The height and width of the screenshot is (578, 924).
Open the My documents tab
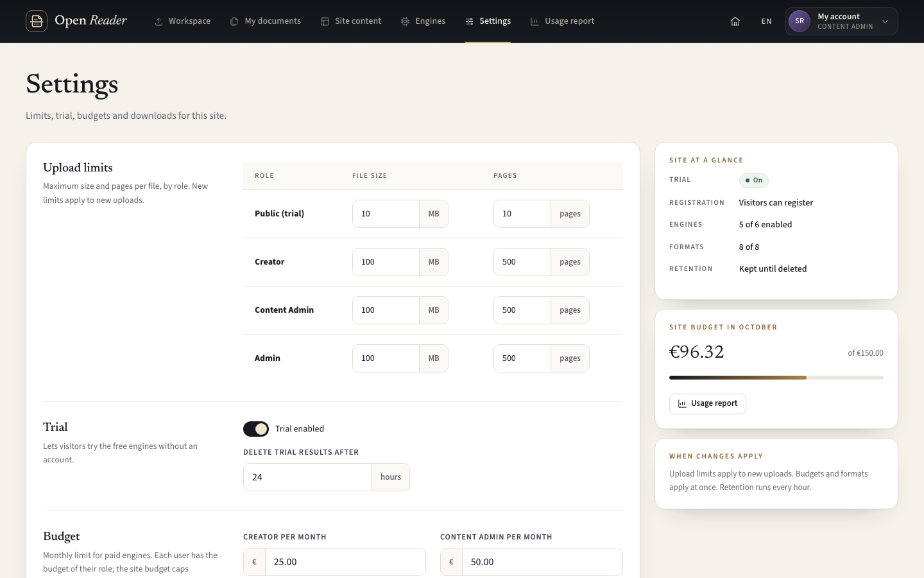point(266,21)
